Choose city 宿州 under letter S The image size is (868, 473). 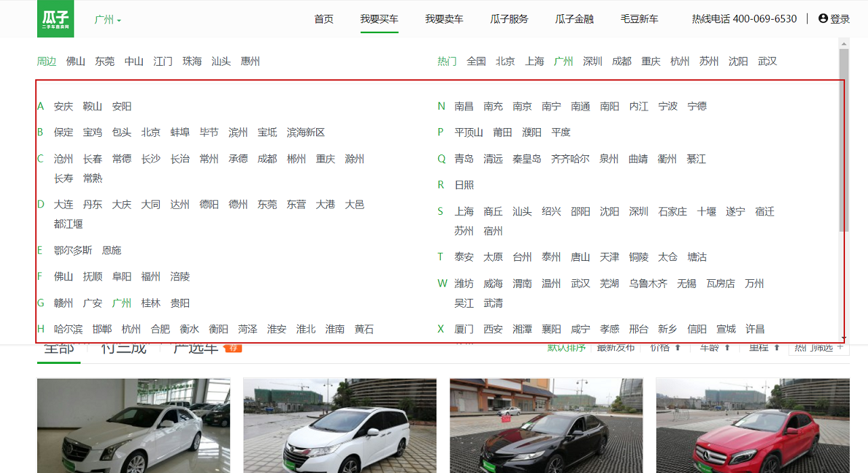pyautogui.click(x=494, y=231)
